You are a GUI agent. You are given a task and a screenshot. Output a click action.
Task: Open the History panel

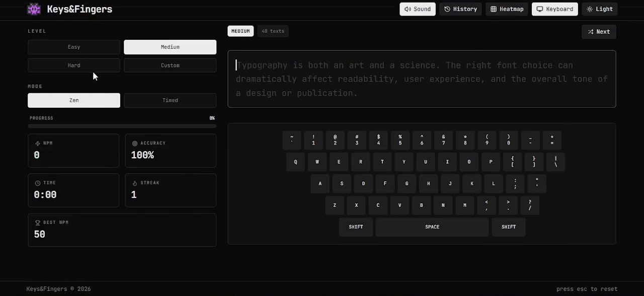pos(460,9)
